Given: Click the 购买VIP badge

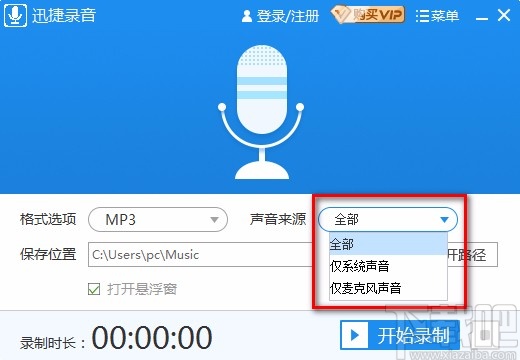Looking at the screenshot, I should [368, 15].
